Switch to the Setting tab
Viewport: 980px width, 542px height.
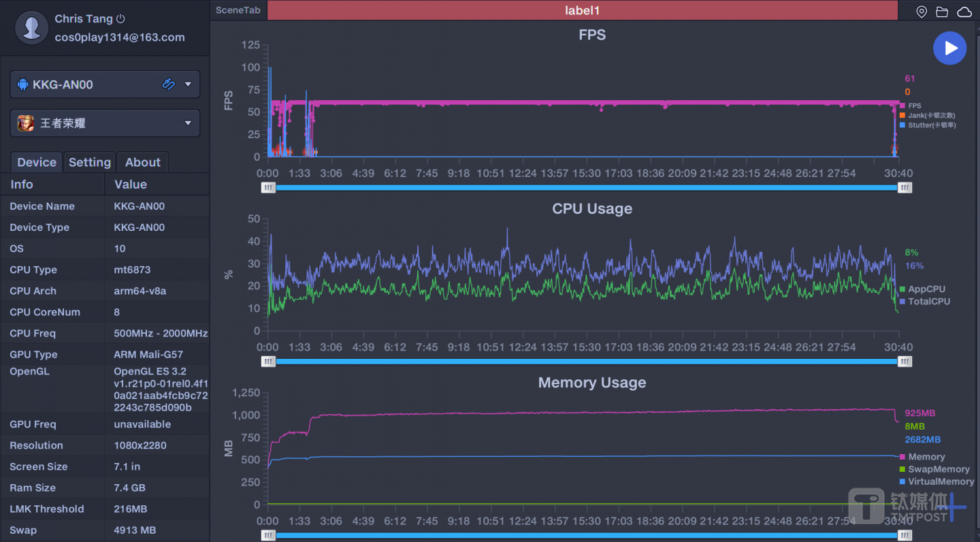click(90, 162)
